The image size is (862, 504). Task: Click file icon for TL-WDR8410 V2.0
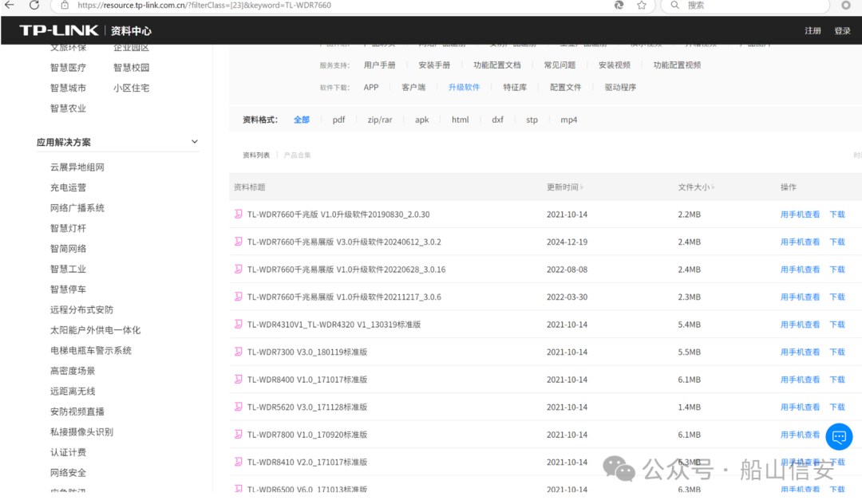tap(238, 462)
